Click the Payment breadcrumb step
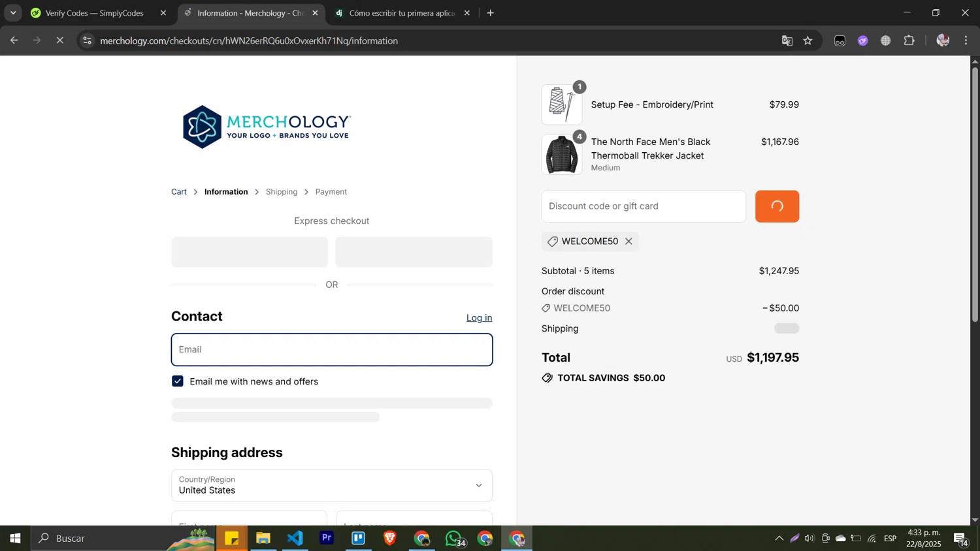The image size is (980, 551). tap(331, 192)
